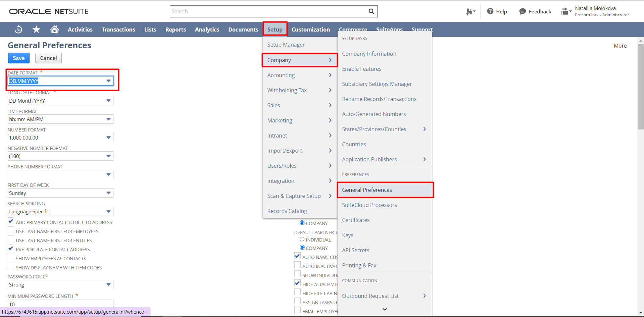644x317 pixels.
Task: Click the More link at top right
Action: [x=620, y=45]
